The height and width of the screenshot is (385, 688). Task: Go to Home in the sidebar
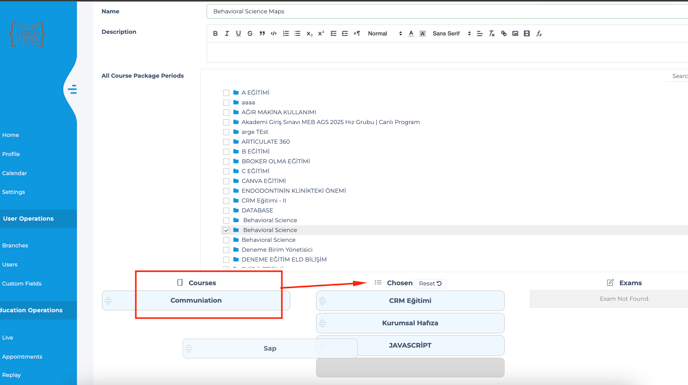(x=11, y=135)
